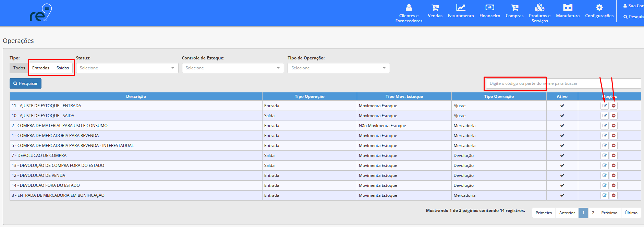Screen dimensions: 644x227
Task: Click the reSYS logo
Action: tap(40, 13)
